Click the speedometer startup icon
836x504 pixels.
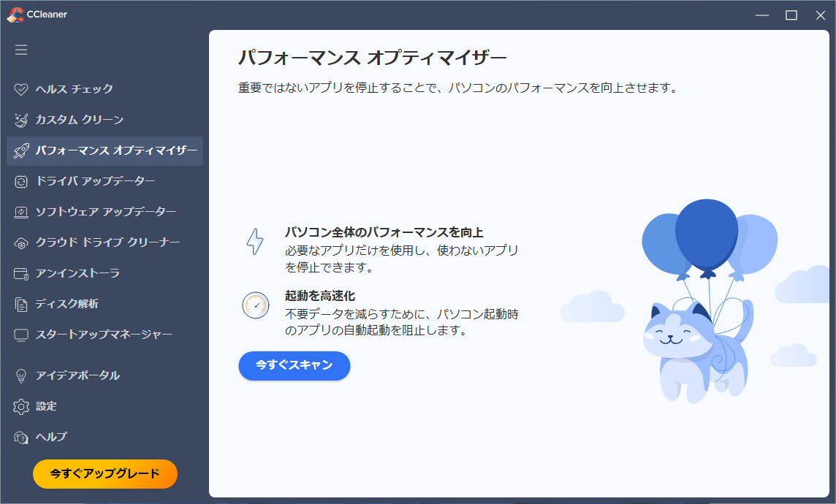click(x=254, y=305)
